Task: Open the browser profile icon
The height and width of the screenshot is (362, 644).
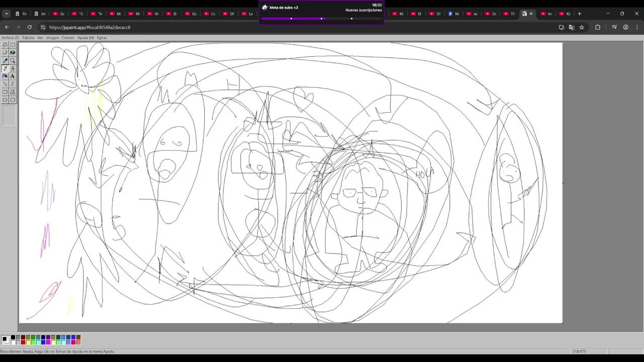Action: 626,27
